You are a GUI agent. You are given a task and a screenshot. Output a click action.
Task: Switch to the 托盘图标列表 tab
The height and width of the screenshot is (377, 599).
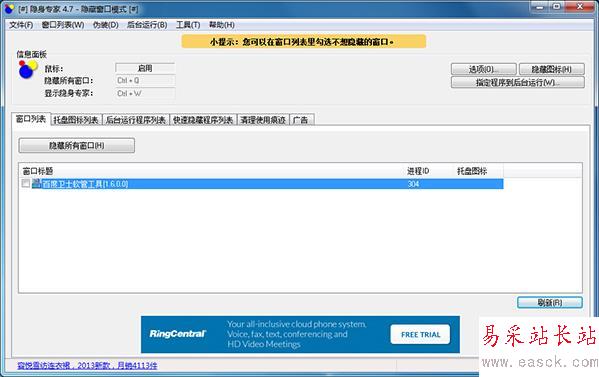click(x=76, y=120)
